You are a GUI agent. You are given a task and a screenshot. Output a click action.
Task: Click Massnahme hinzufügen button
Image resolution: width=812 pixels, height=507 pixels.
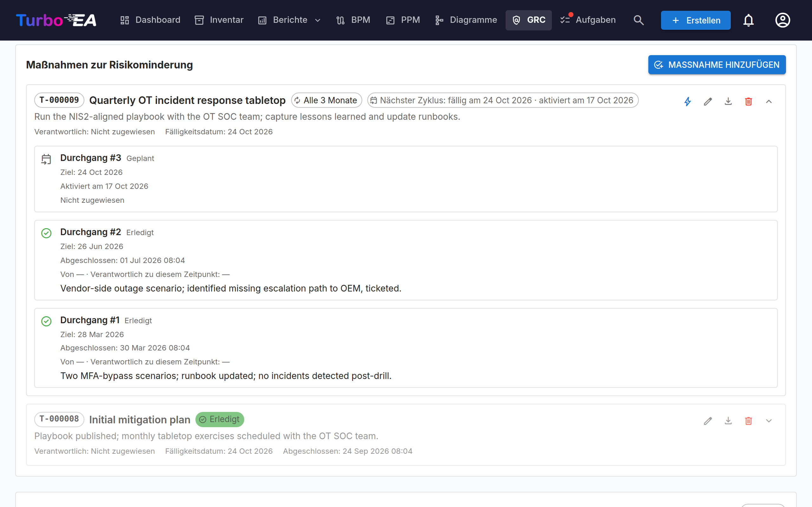pyautogui.click(x=717, y=65)
